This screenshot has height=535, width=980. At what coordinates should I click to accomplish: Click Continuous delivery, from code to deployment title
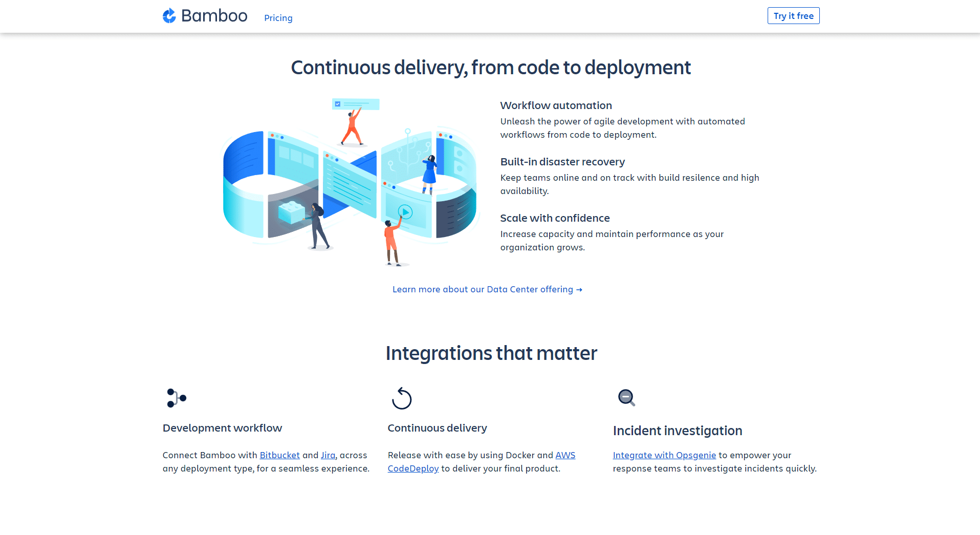tap(491, 68)
